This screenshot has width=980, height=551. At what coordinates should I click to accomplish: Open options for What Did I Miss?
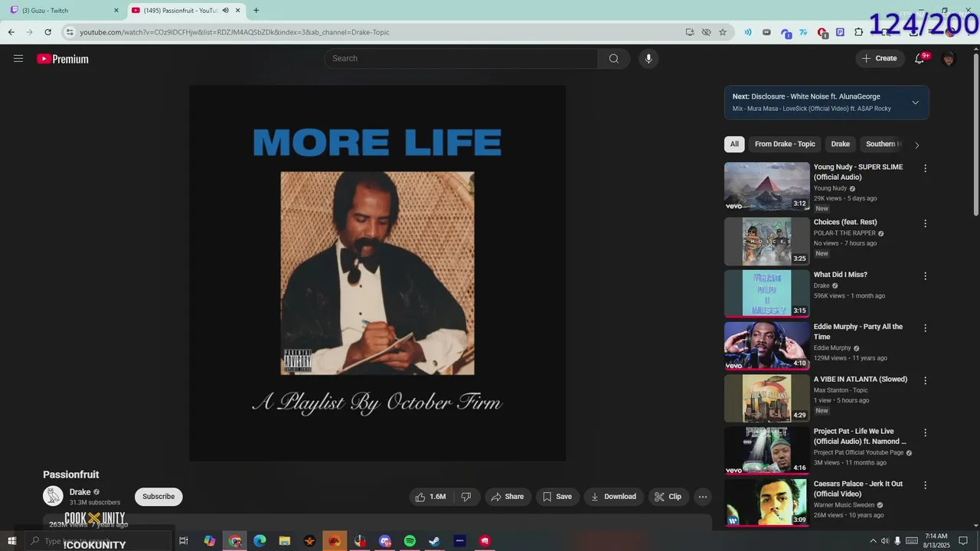point(925,275)
